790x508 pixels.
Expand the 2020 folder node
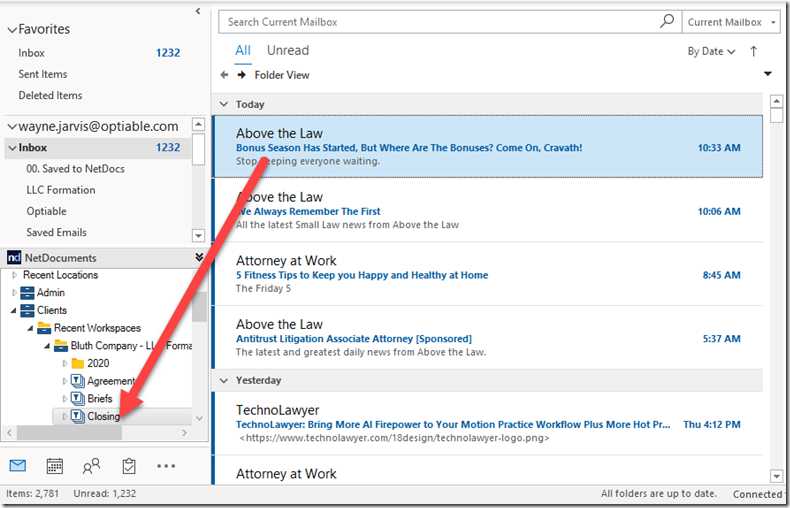coord(64,363)
